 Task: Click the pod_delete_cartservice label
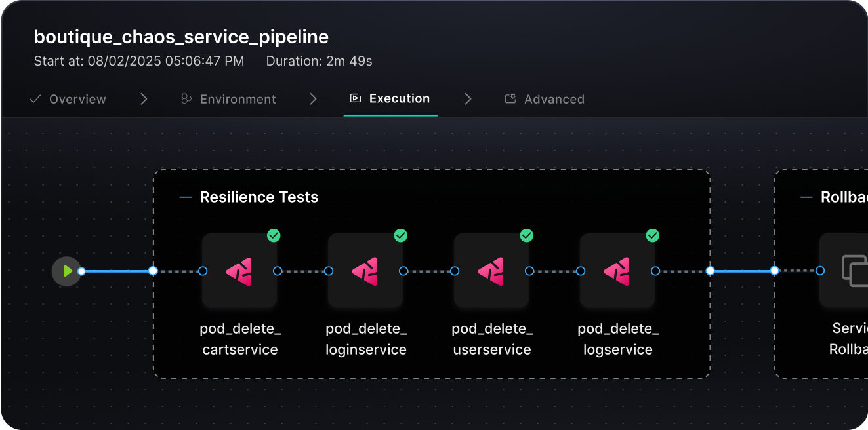click(x=240, y=340)
